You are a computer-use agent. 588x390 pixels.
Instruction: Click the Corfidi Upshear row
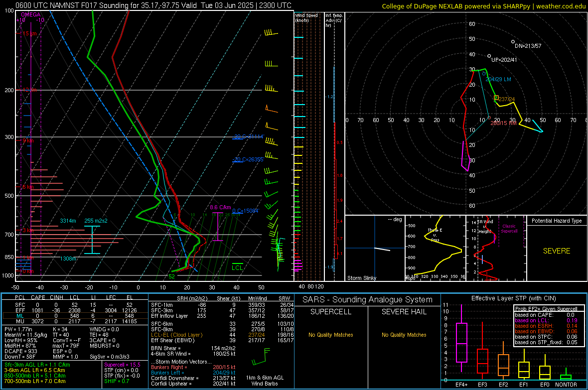pyautogui.click(x=193, y=384)
